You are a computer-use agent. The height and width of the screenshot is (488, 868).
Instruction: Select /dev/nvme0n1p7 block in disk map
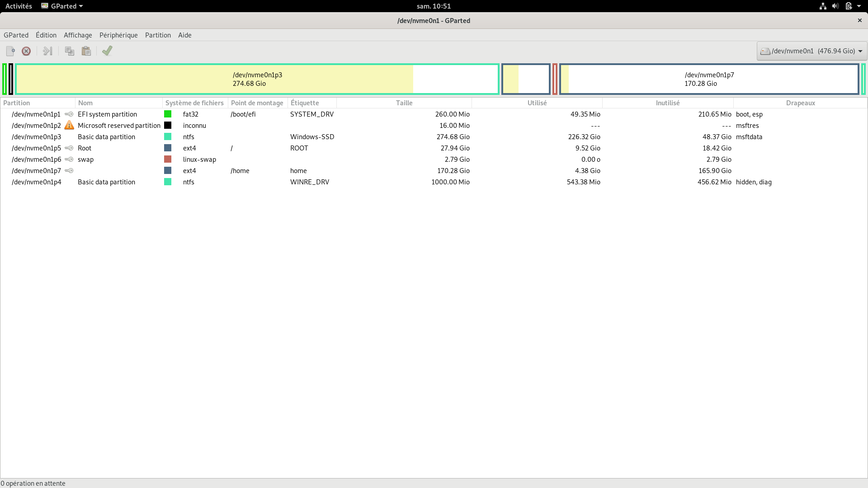point(709,79)
